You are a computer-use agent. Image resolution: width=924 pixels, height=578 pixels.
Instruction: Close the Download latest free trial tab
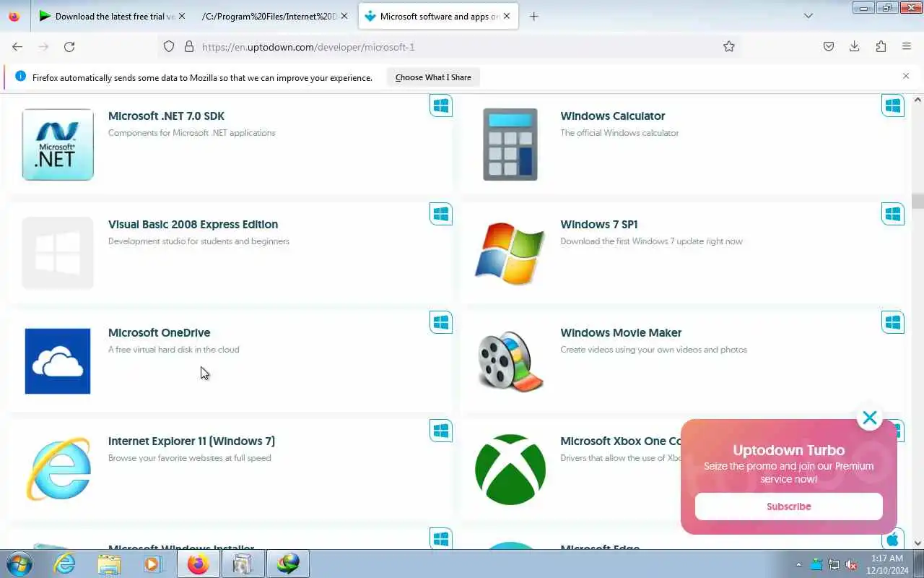(181, 16)
